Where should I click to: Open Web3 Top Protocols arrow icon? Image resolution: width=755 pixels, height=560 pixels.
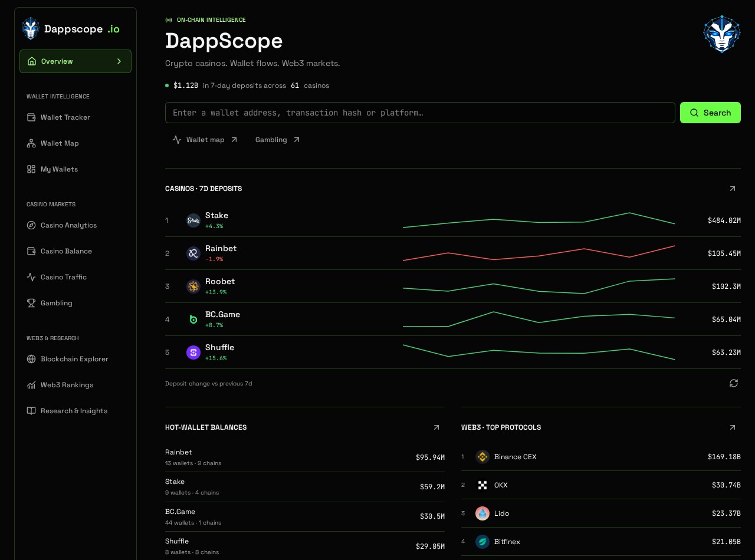pos(733,427)
